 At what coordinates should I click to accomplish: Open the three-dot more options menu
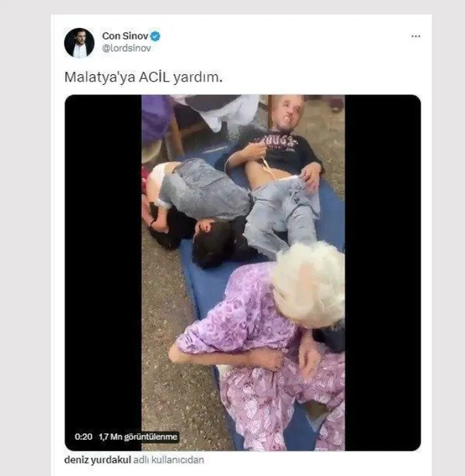[x=415, y=36]
